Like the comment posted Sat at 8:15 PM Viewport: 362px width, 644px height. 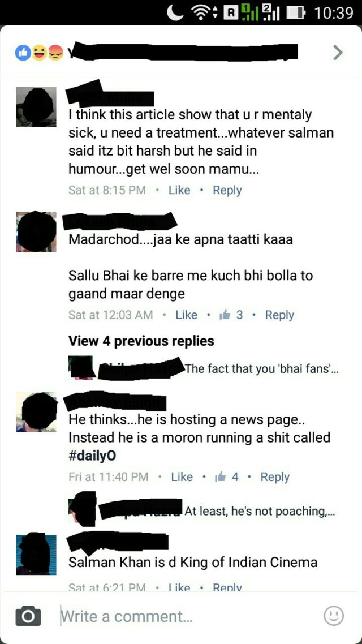(x=179, y=190)
